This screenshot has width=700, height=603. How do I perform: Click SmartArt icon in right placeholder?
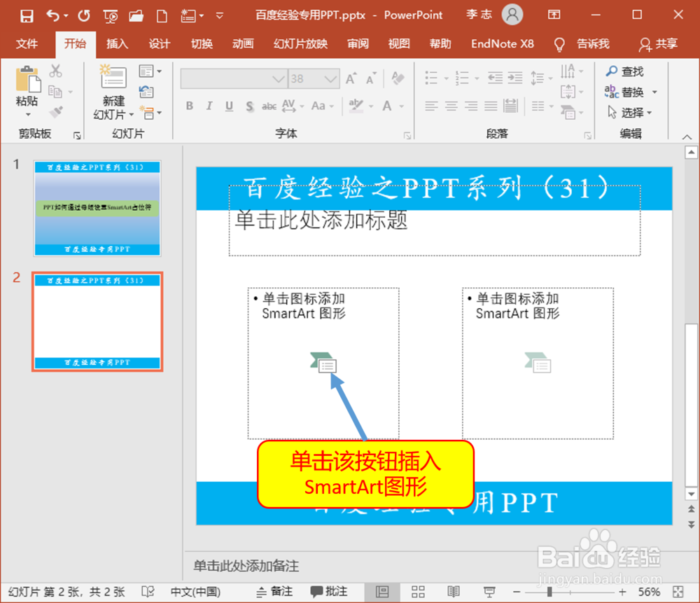538,362
